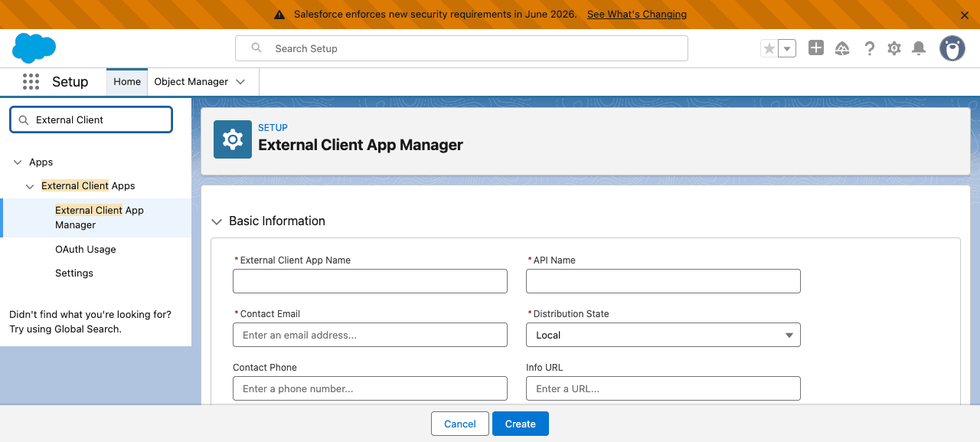This screenshot has height=442, width=980.
Task: Open the Distribution State dropdown
Action: coord(663,335)
